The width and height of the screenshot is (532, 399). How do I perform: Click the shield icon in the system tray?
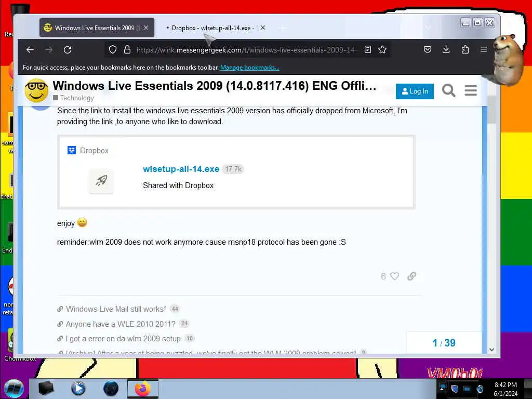[x=455, y=389]
